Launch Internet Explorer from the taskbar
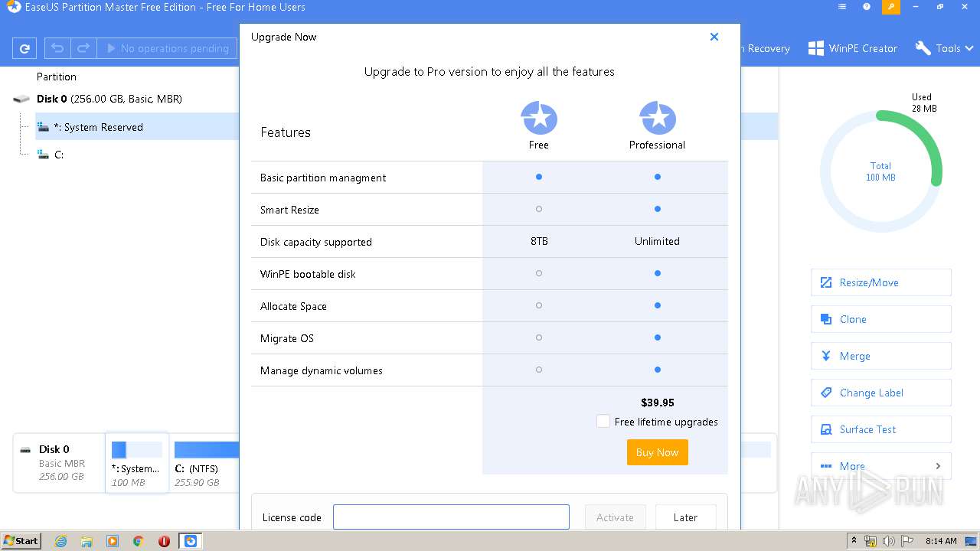This screenshot has height=551, width=980. 60,541
